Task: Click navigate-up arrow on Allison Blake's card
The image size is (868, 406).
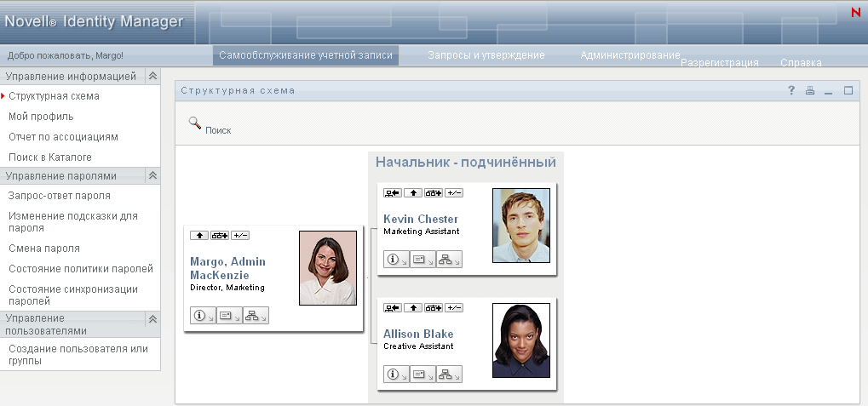Action: (x=413, y=308)
